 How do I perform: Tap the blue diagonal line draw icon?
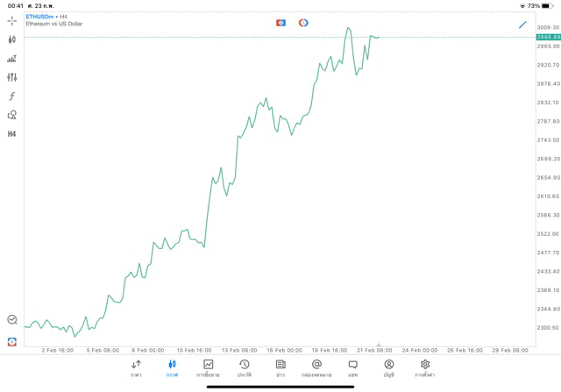pyautogui.click(x=523, y=25)
